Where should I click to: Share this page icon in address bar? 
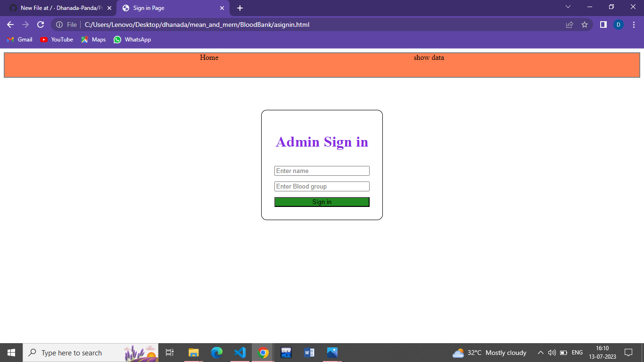tap(570, 25)
